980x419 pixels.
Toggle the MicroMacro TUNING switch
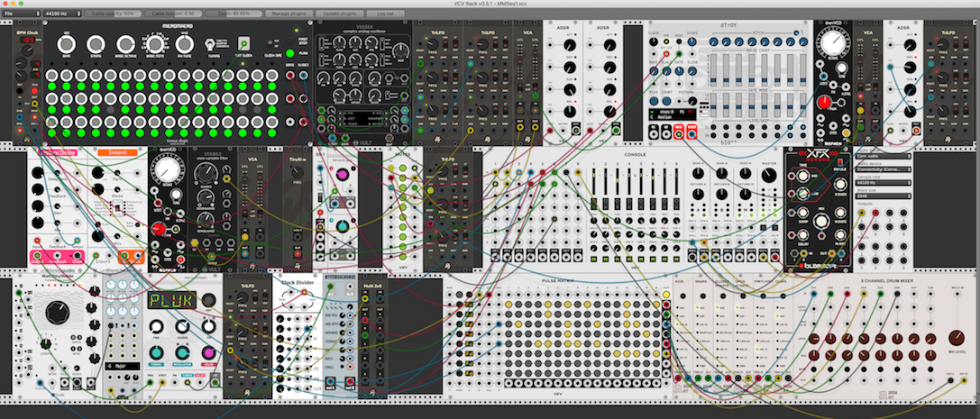click(210, 44)
